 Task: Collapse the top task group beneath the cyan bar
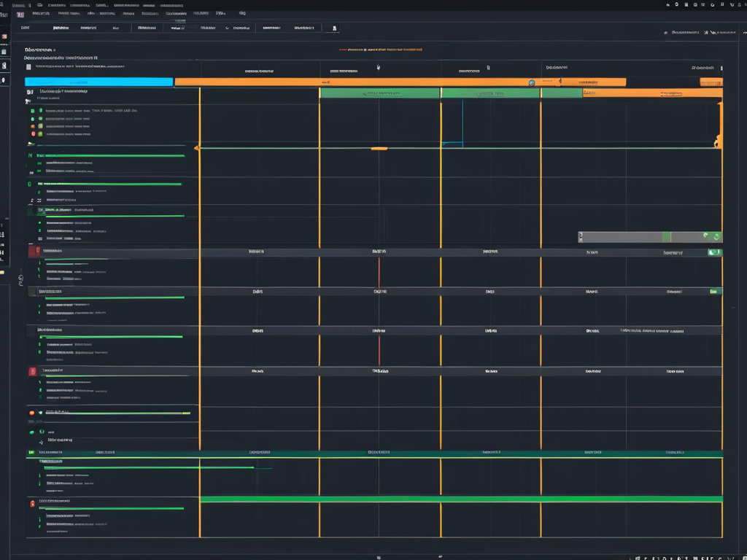pos(30,93)
